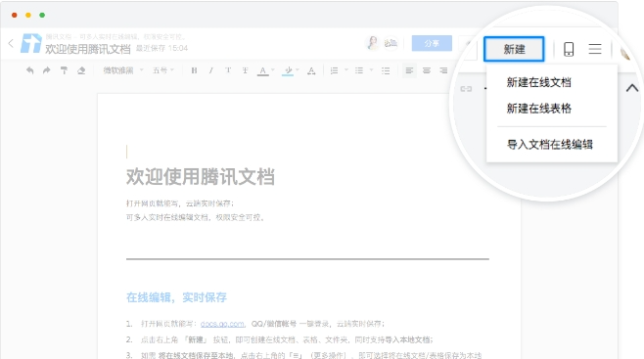Select 导入文档在线编辑 menu item
644x359 pixels.
pos(549,145)
